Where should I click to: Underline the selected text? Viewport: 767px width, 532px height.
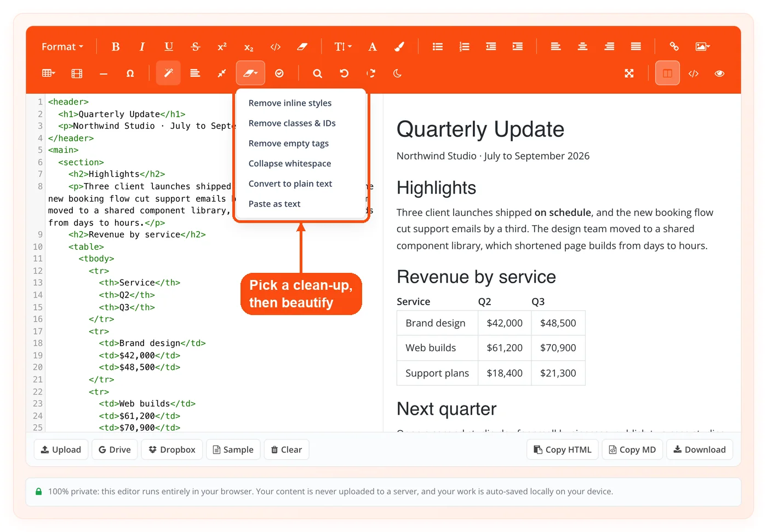(x=169, y=47)
